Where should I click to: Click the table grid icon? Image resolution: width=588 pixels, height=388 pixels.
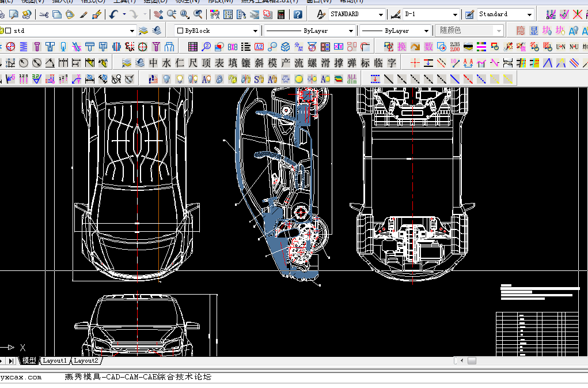click(x=193, y=47)
